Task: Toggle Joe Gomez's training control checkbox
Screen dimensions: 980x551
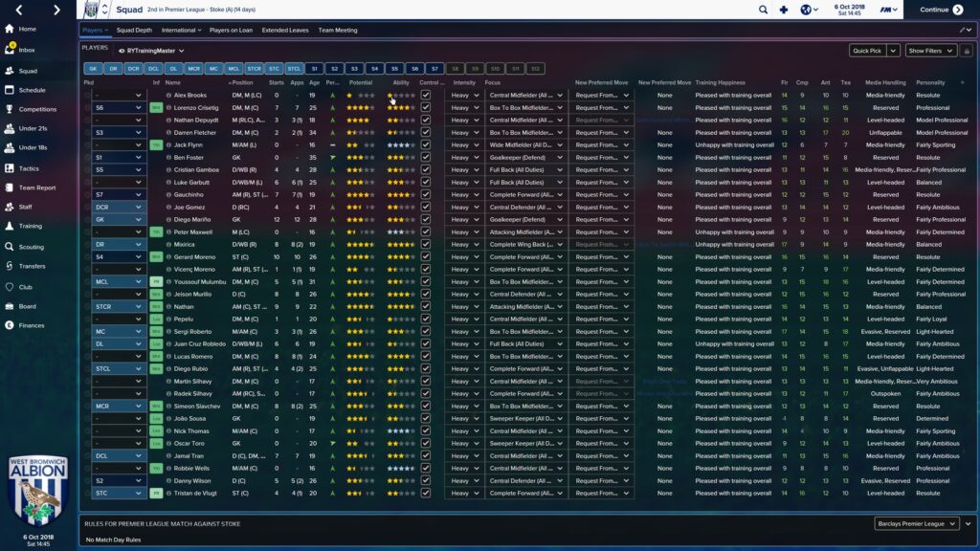Action: (x=426, y=207)
